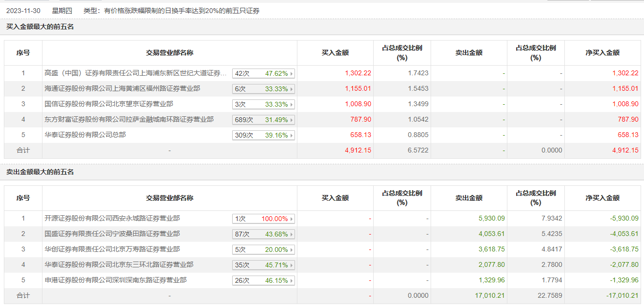Click the 3,618.75 sell amount cell
The width and height of the screenshot is (644, 305).
[491, 250]
